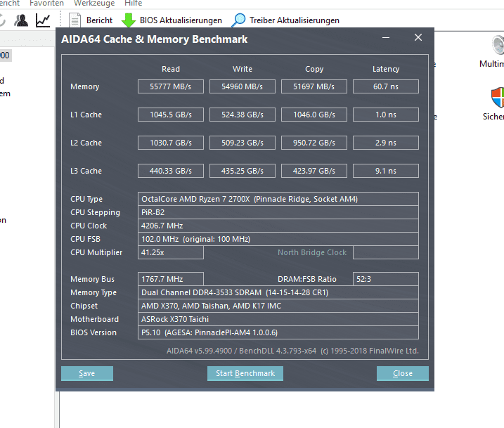
Task: Click the CPU FSB value 102.0 MHz
Action: [x=278, y=239]
